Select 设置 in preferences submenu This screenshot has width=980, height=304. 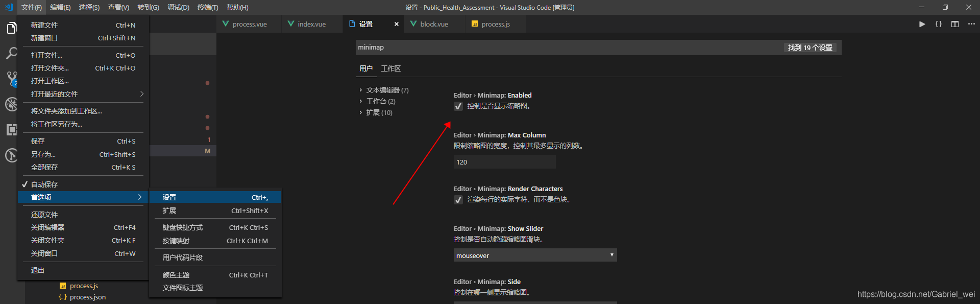click(x=215, y=197)
